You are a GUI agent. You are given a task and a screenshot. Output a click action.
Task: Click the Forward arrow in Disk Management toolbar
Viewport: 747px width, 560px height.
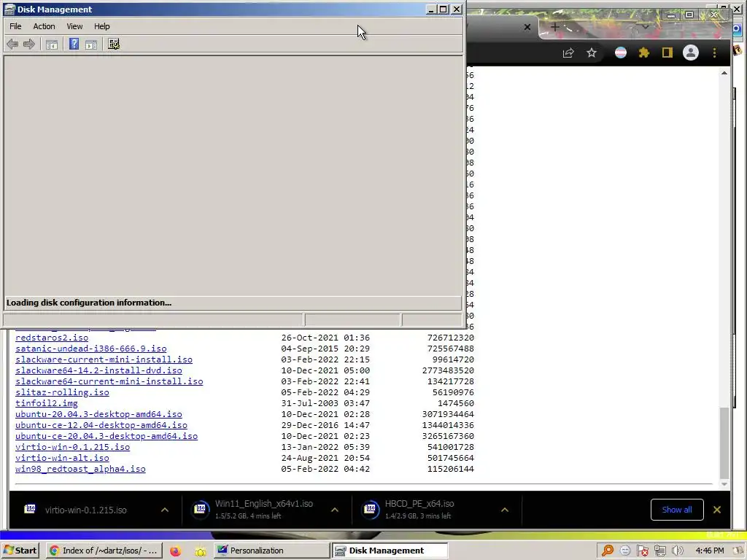pyautogui.click(x=29, y=44)
